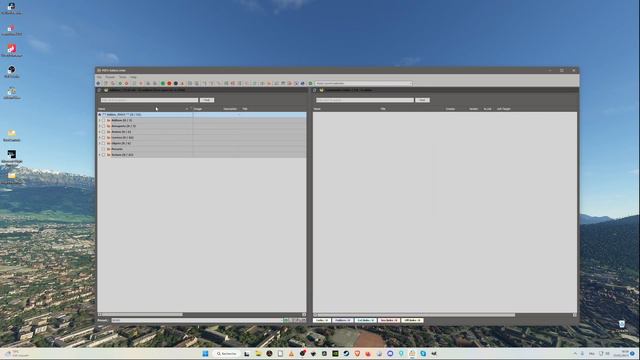640x360 pixels.
Task: Open the preset dropdown in the toolbar
Action: click(364, 83)
